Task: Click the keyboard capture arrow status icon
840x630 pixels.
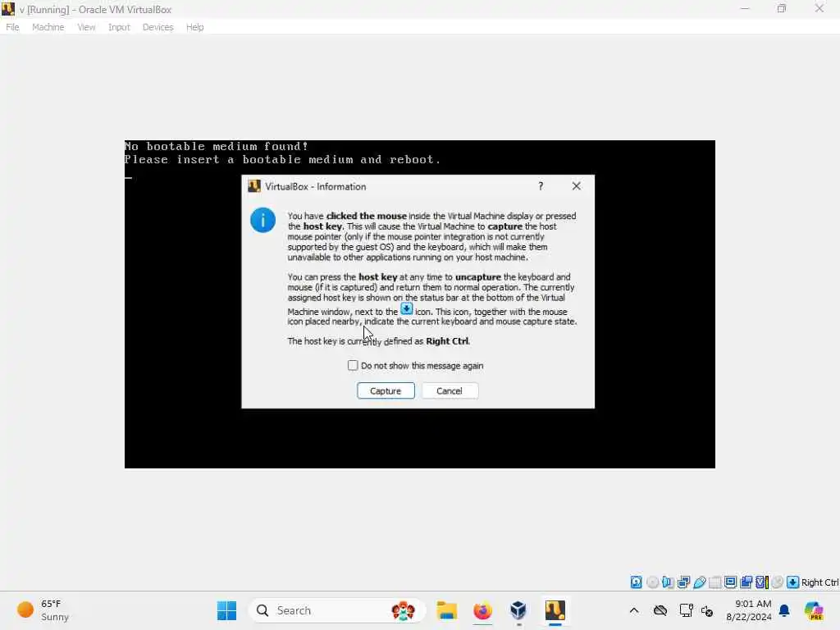Action: pos(793,582)
